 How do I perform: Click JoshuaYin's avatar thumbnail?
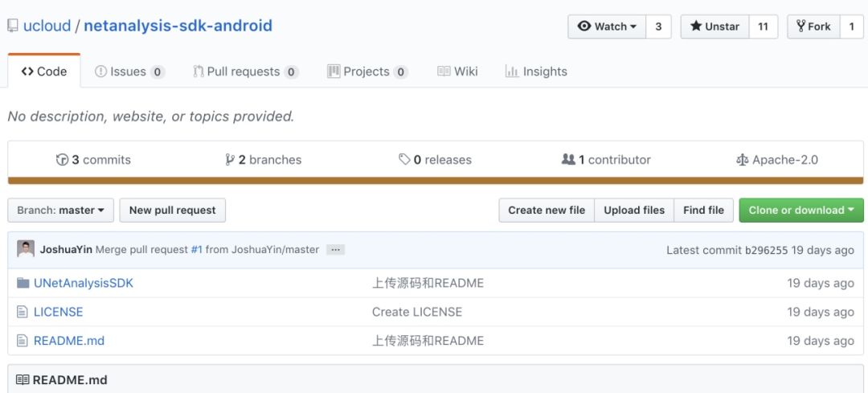(x=26, y=249)
